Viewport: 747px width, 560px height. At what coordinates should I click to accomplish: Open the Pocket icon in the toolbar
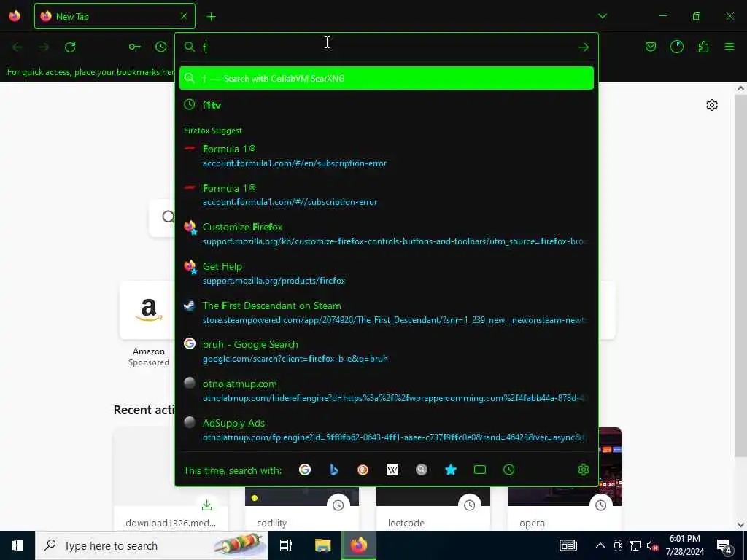point(650,47)
